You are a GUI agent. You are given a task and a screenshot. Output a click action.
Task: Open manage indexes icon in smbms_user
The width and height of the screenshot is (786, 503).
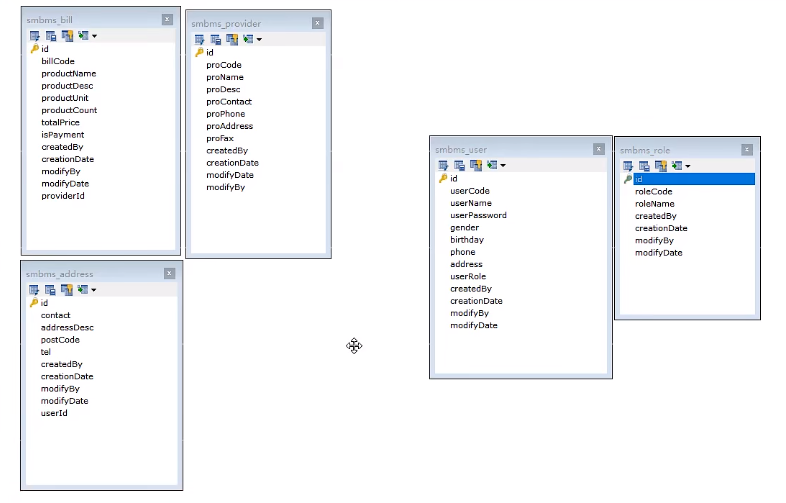[460, 165]
